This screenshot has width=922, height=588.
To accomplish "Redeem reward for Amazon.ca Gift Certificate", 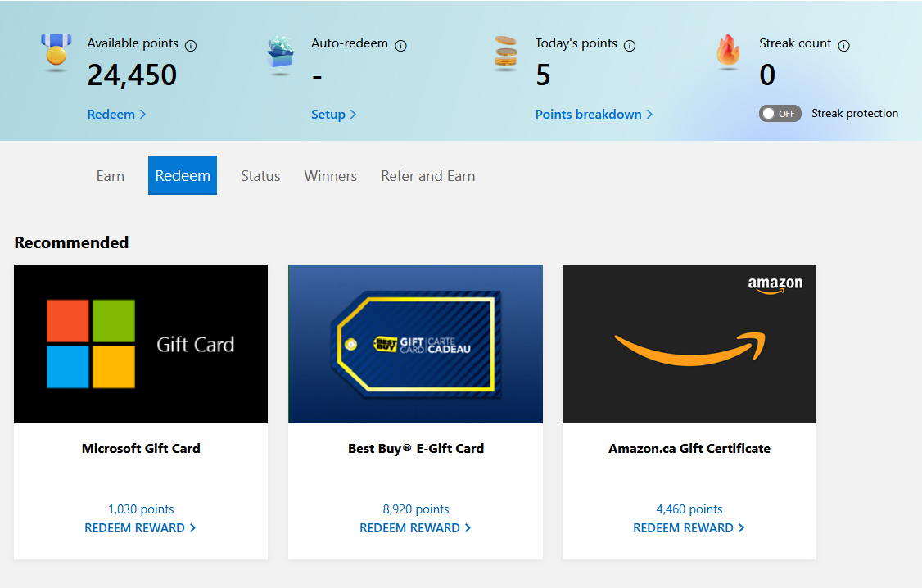I will [689, 528].
